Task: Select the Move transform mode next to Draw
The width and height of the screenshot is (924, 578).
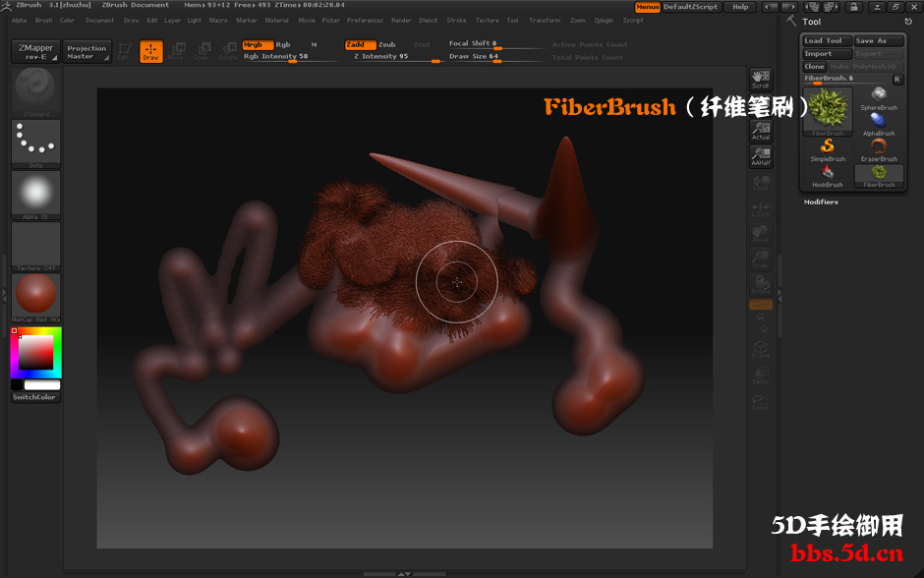Action: [x=176, y=51]
